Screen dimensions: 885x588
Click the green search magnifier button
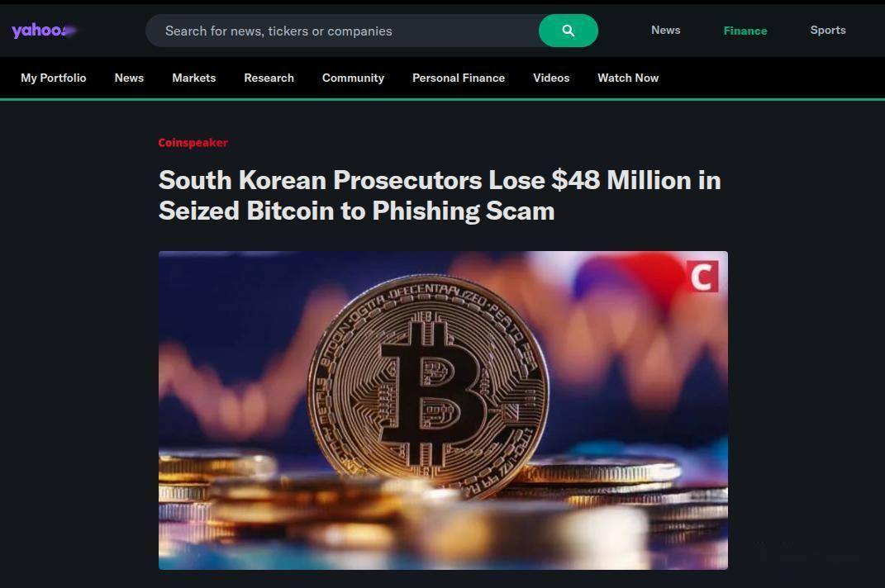[569, 31]
